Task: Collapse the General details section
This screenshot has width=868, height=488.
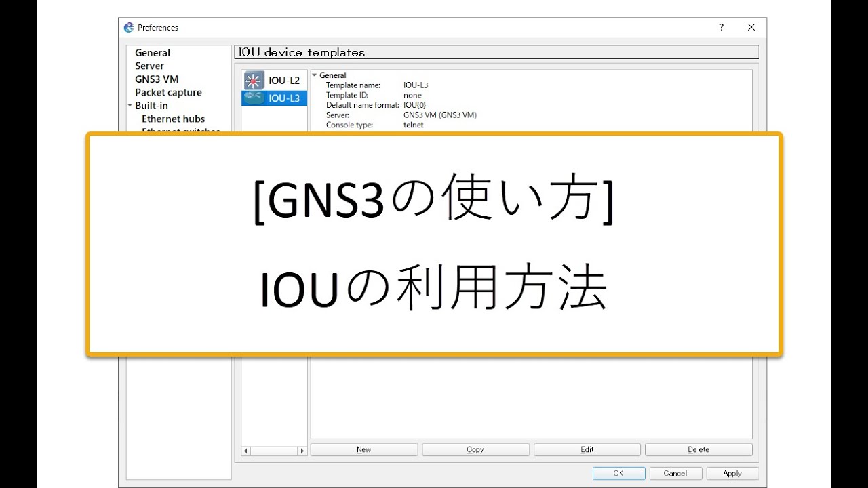Action: tap(315, 75)
